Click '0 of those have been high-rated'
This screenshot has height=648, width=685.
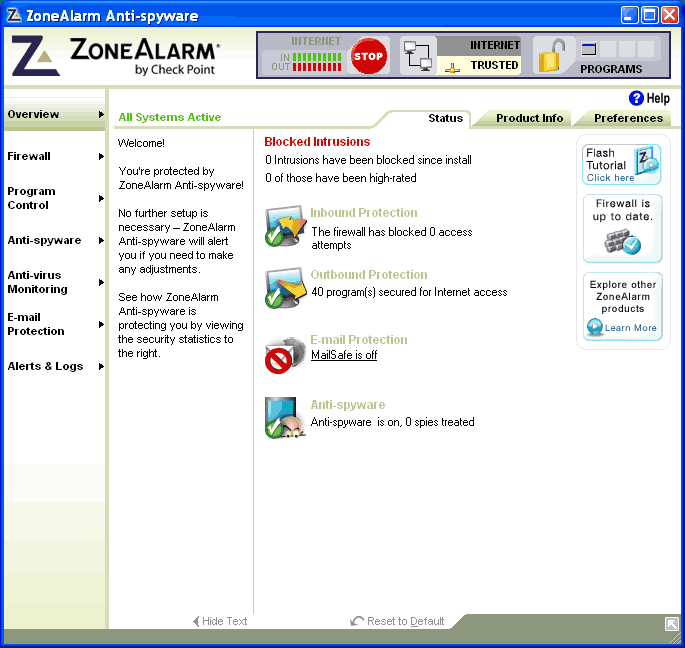(341, 178)
